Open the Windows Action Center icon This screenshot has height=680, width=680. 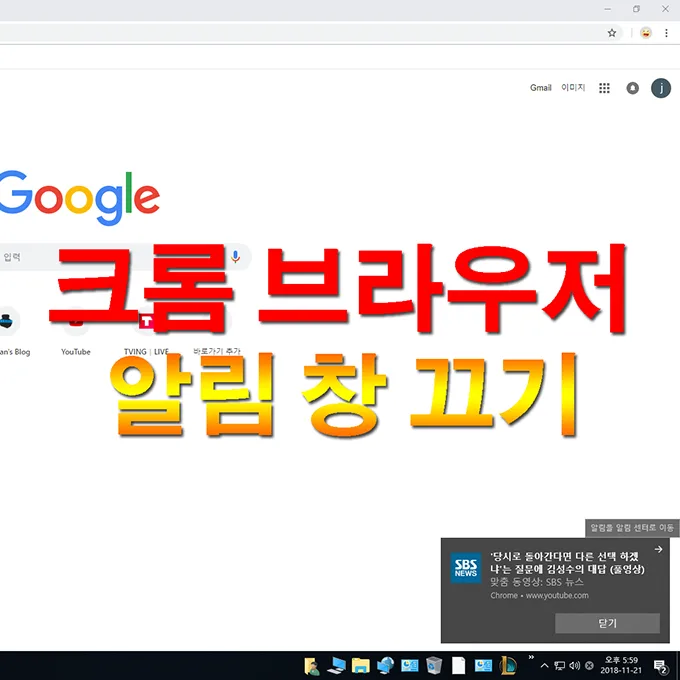660,666
